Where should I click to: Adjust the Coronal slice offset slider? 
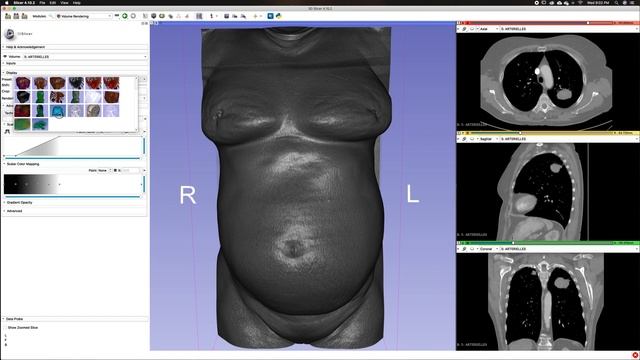[x=542, y=242]
